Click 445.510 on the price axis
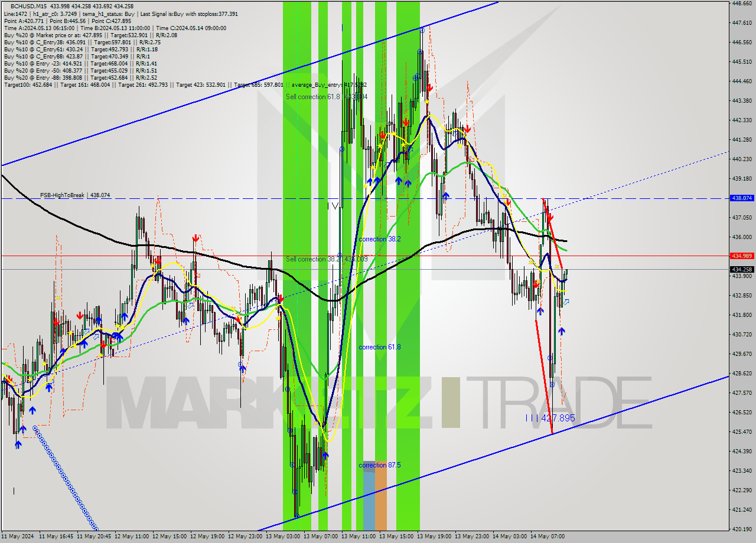 pyautogui.click(x=741, y=61)
